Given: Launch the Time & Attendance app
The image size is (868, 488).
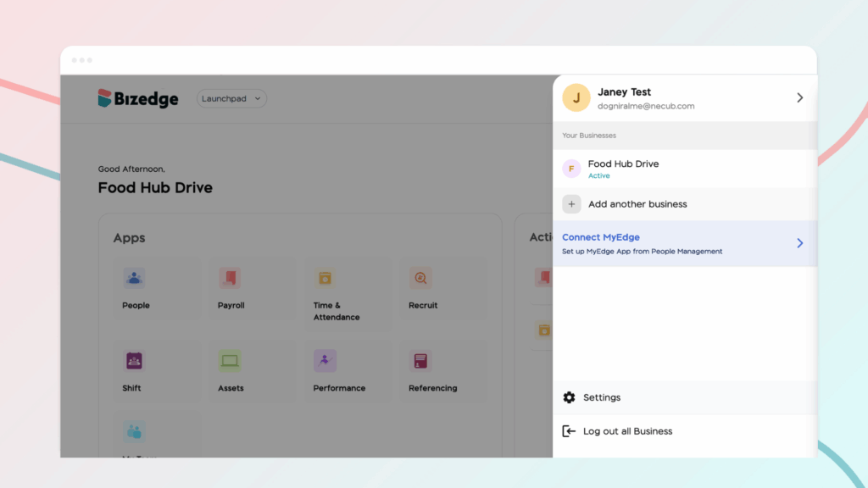Looking at the screenshot, I should coord(325,278).
